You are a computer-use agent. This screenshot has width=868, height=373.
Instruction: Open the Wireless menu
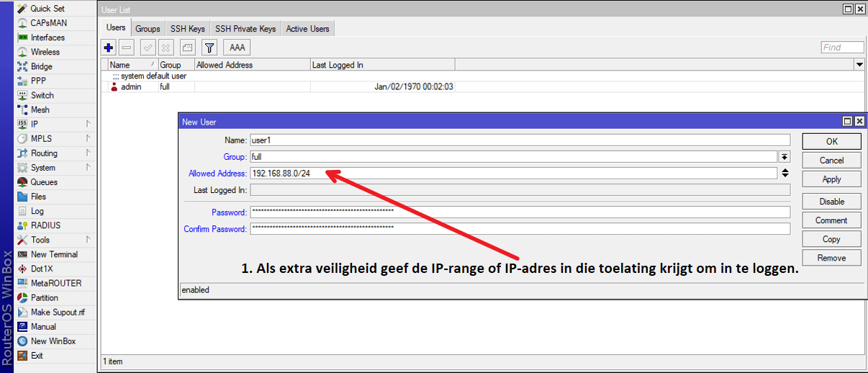point(45,52)
